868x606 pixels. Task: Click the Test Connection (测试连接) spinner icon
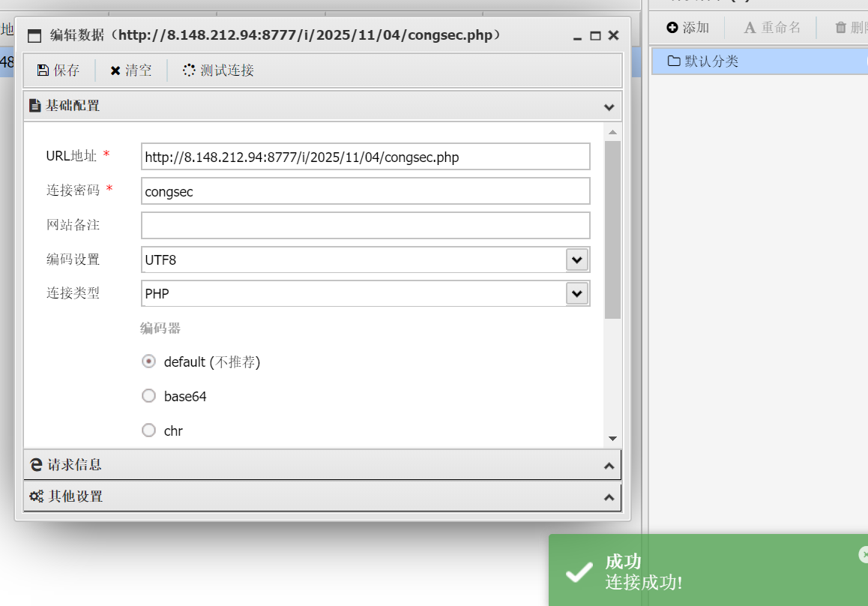(189, 70)
